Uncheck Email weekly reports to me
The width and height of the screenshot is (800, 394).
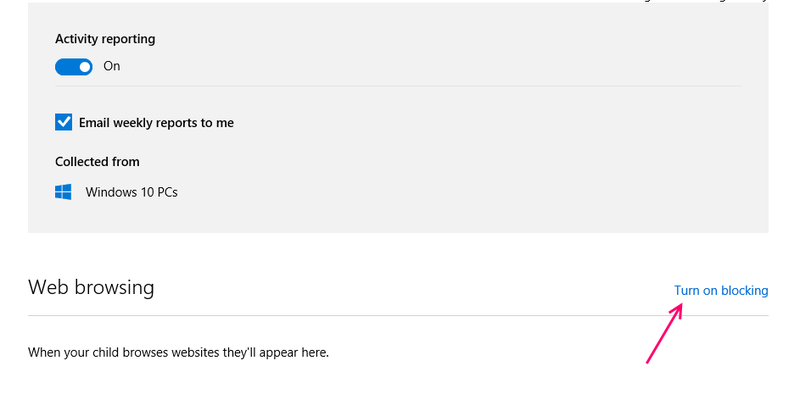64,122
